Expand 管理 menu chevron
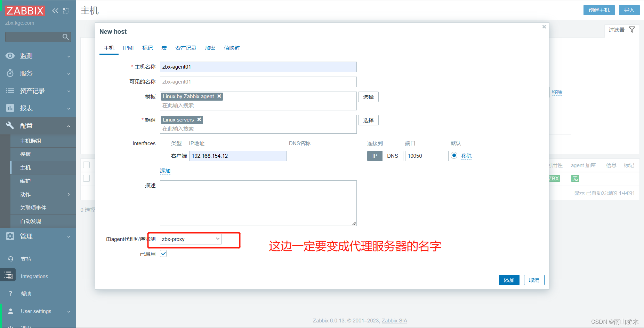Image resolution: width=644 pixels, height=328 pixels. pos(69,237)
